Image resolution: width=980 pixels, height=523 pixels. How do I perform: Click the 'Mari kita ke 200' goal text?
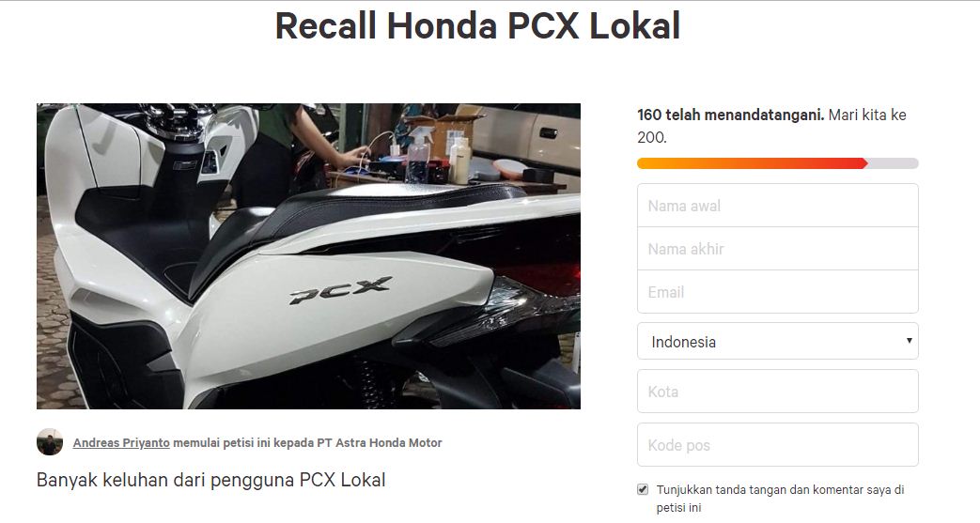coord(771,126)
